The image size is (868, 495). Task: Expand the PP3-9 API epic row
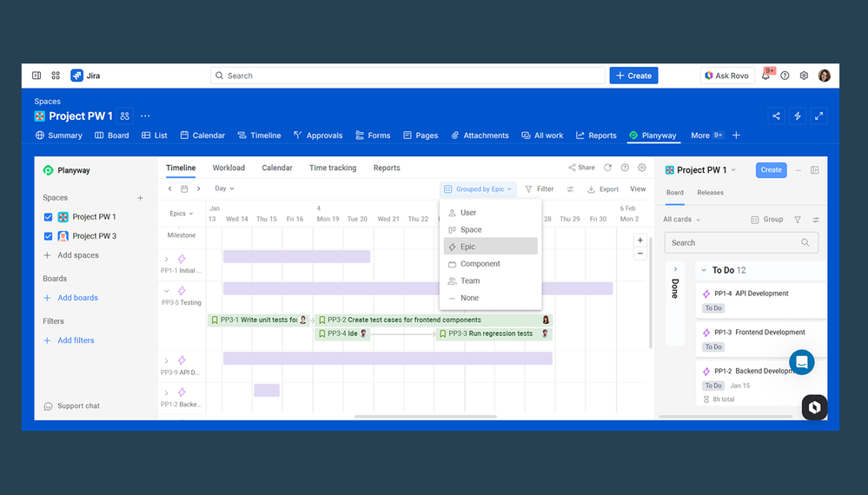point(167,360)
